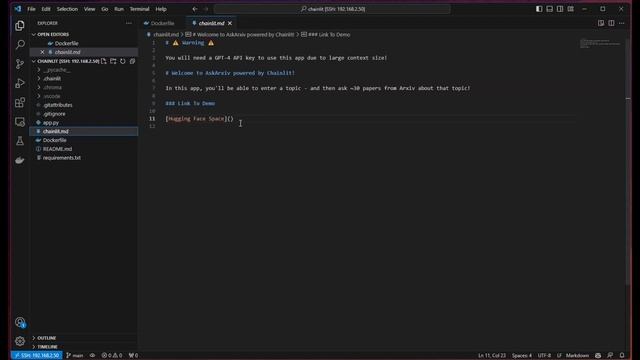
Task: Open the Manage gear menu
Action: [x=20, y=341]
